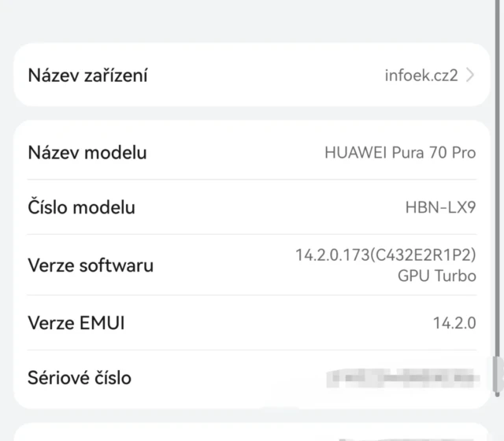Tap the 'Název zařízení' label

pyautogui.click(x=87, y=76)
